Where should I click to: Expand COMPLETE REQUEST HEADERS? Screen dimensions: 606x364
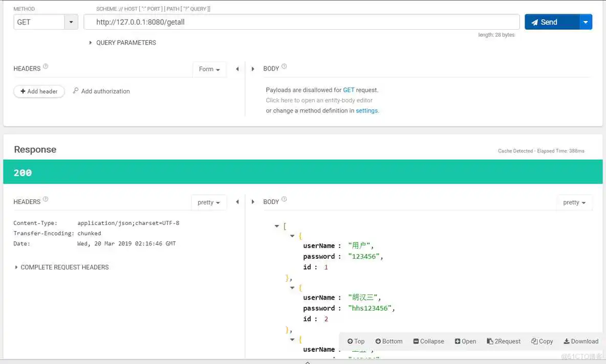(61, 267)
